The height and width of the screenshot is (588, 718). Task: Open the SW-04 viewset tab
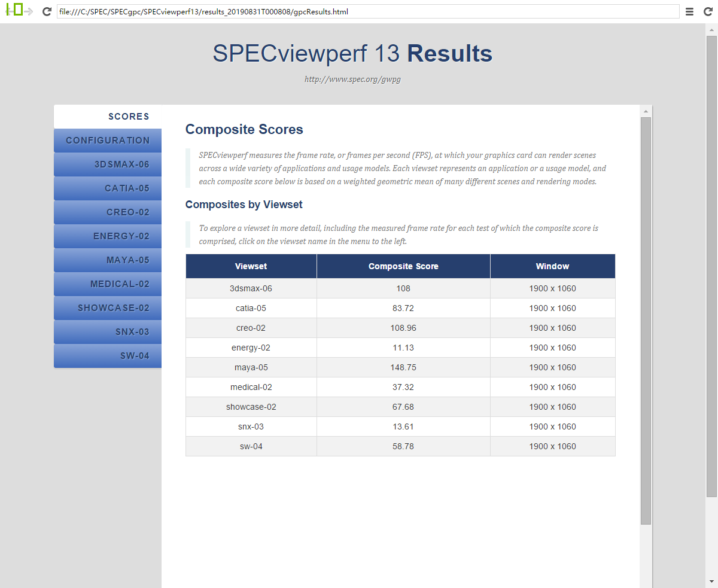(108, 356)
